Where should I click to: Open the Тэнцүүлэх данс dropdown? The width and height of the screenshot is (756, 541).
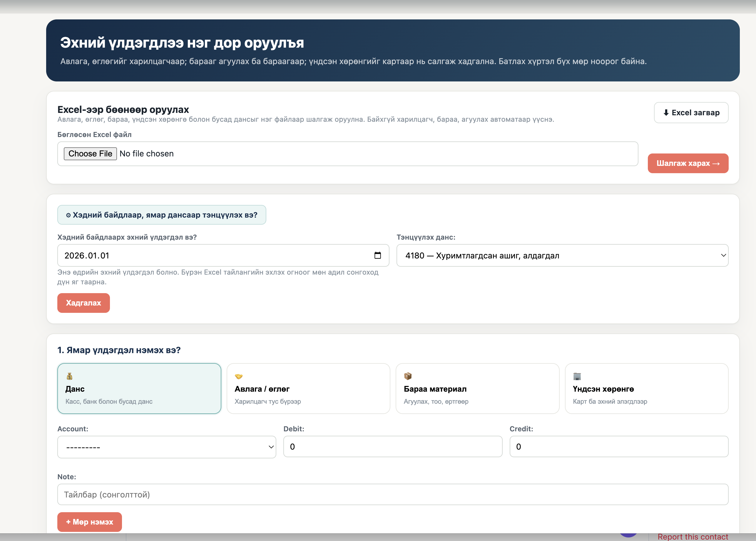click(562, 256)
